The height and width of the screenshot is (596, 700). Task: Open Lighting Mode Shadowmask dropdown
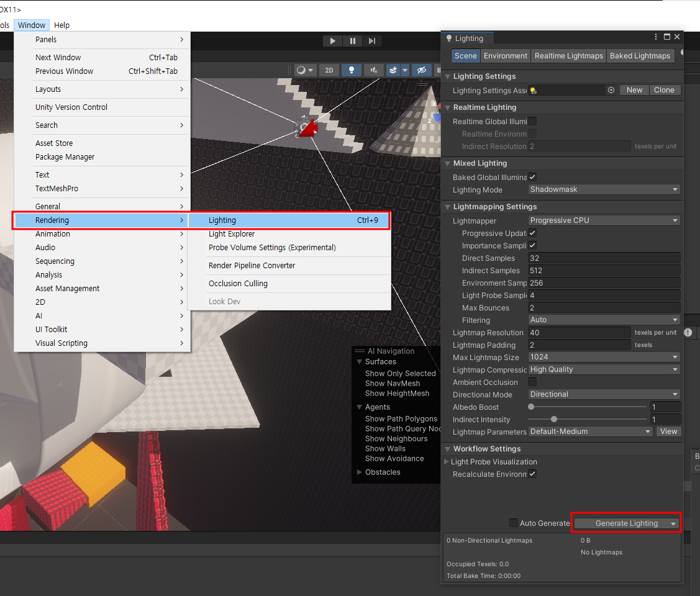coord(604,189)
